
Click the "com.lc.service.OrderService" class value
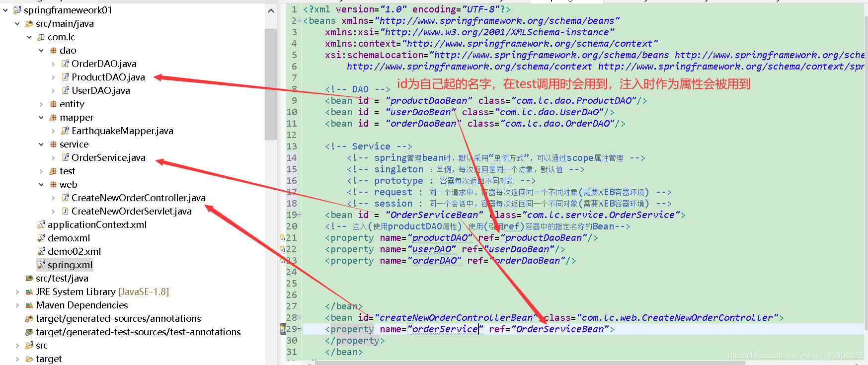[x=601, y=215]
